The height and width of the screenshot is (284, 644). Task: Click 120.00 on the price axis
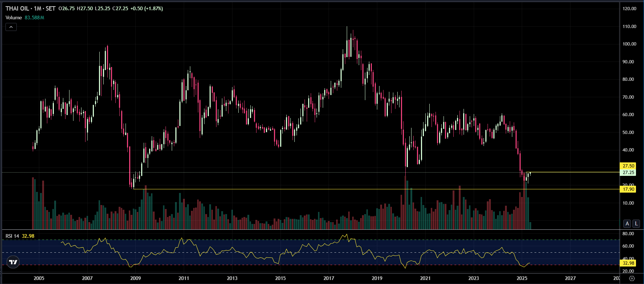(629, 8)
